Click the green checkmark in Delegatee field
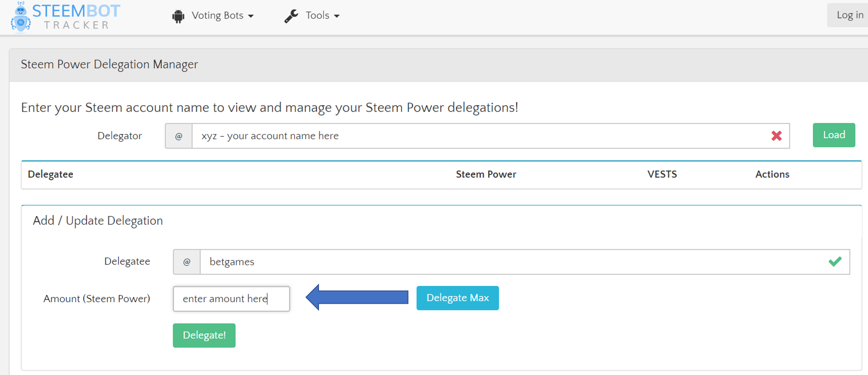Screen dimensions: 868x375 [x=835, y=262]
